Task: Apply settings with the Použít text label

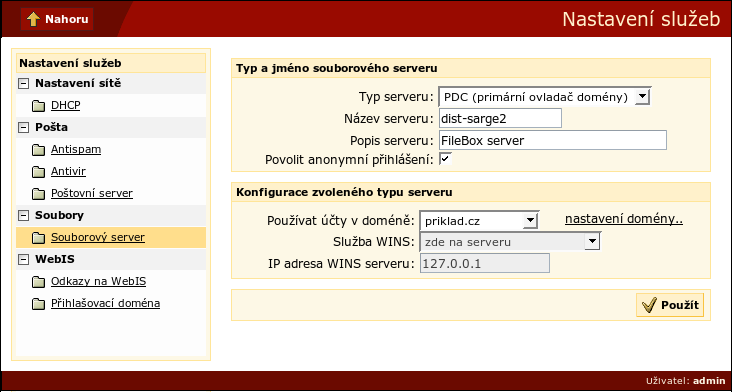Action: coord(680,305)
